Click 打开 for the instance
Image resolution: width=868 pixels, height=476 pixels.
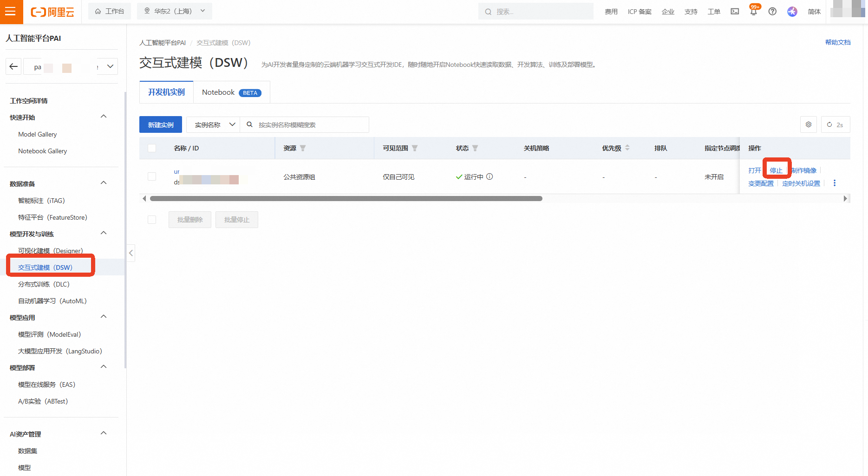point(755,170)
